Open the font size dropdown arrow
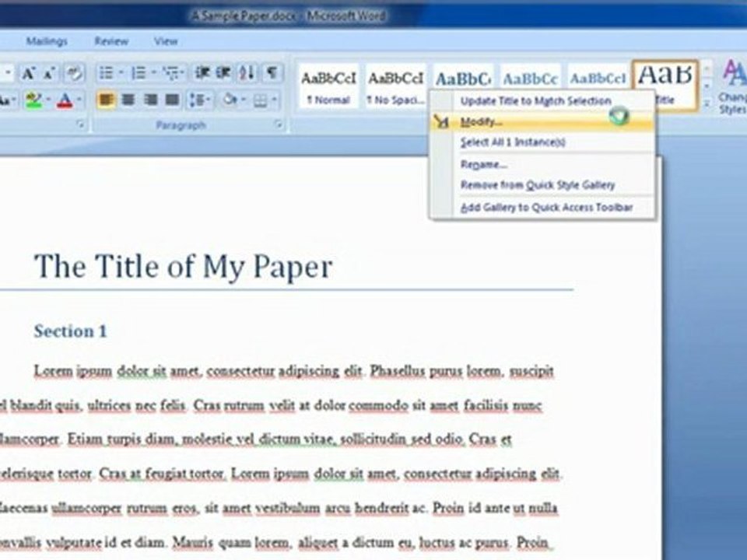 click(x=8, y=73)
